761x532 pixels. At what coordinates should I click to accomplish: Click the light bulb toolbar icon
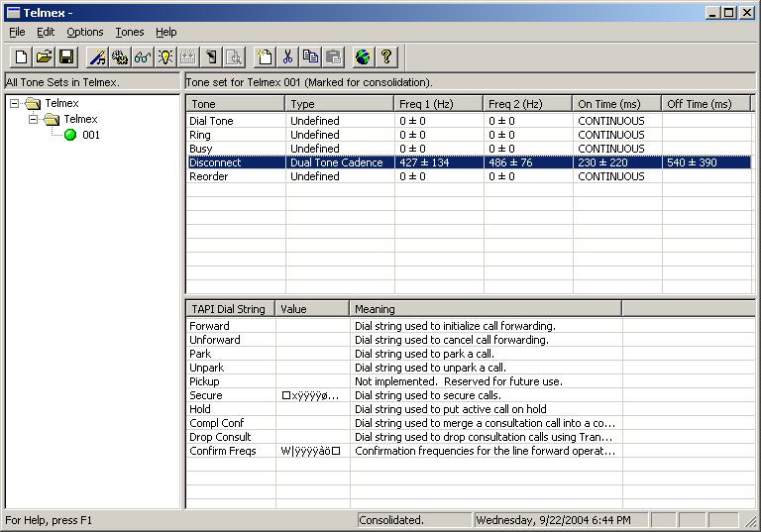(165, 56)
